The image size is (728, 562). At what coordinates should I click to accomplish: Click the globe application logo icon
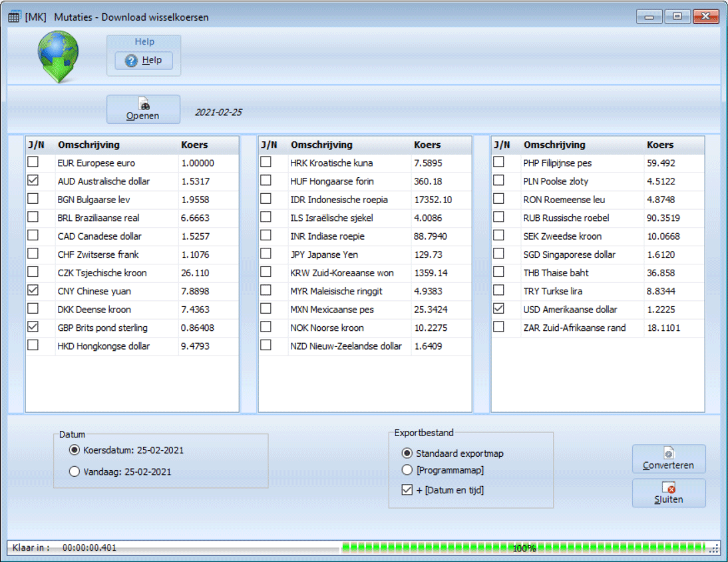[58, 57]
